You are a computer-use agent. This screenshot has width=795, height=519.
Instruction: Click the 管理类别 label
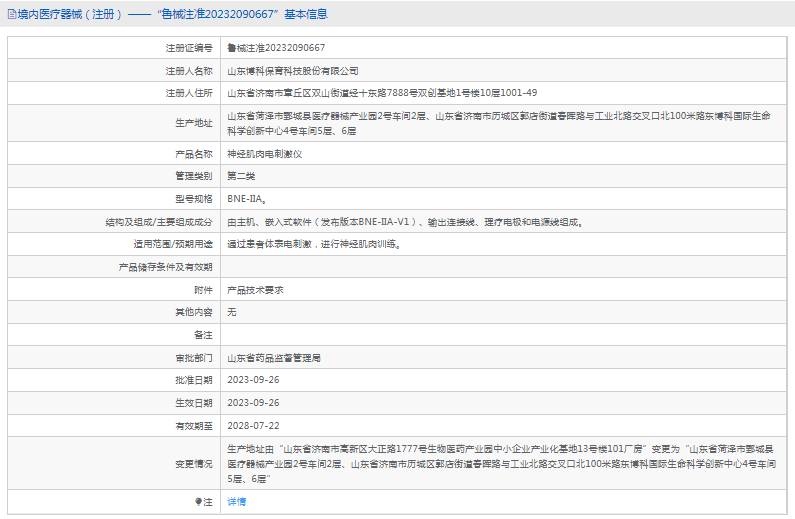pos(194,176)
